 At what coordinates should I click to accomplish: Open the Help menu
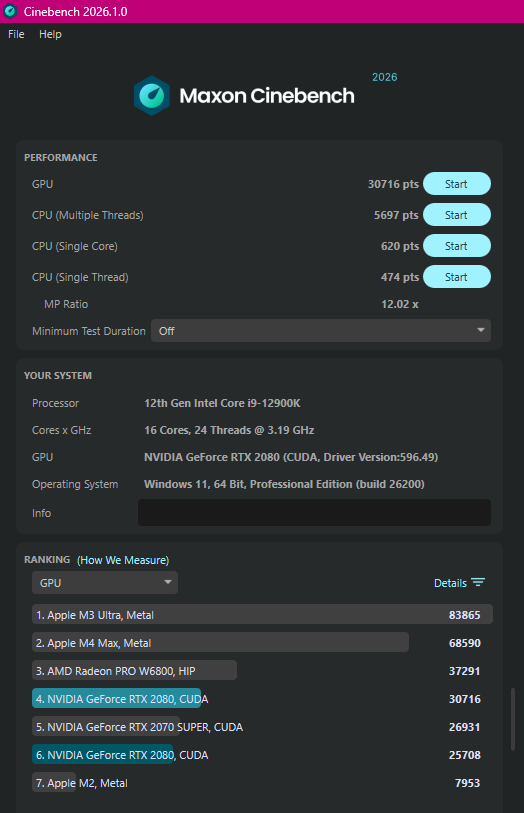click(x=50, y=34)
